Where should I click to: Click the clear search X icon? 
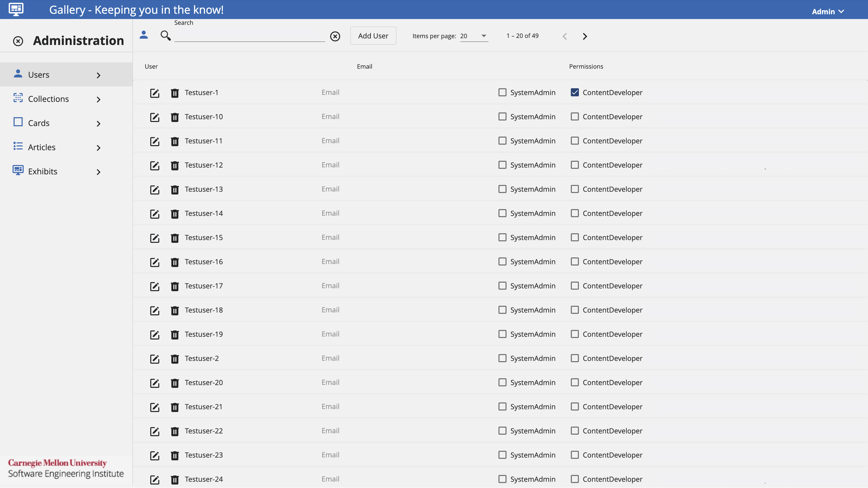tap(335, 36)
